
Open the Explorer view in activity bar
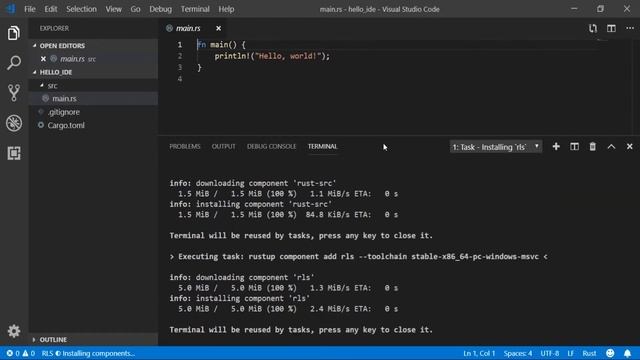tap(13, 33)
